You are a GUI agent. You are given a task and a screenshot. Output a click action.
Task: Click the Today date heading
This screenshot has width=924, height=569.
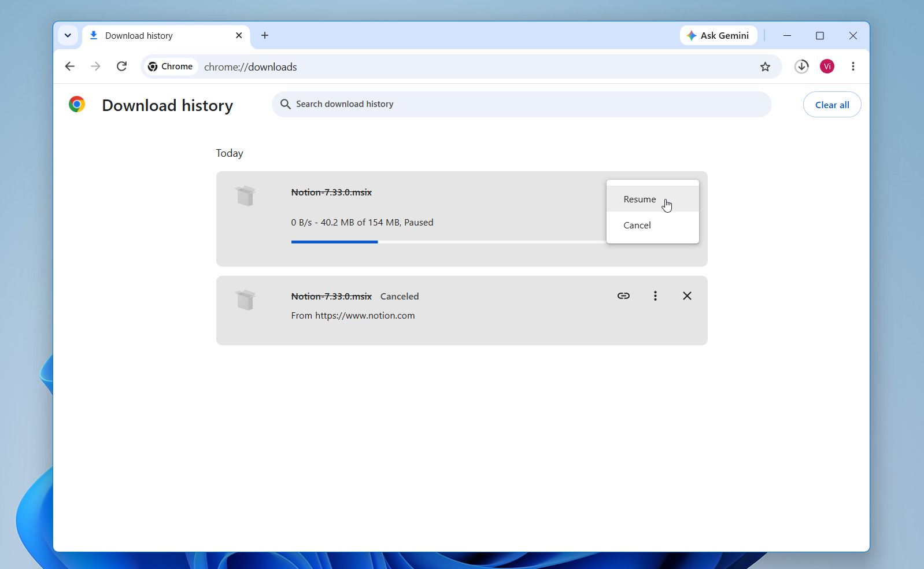pyautogui.click(x=230, y=153)
